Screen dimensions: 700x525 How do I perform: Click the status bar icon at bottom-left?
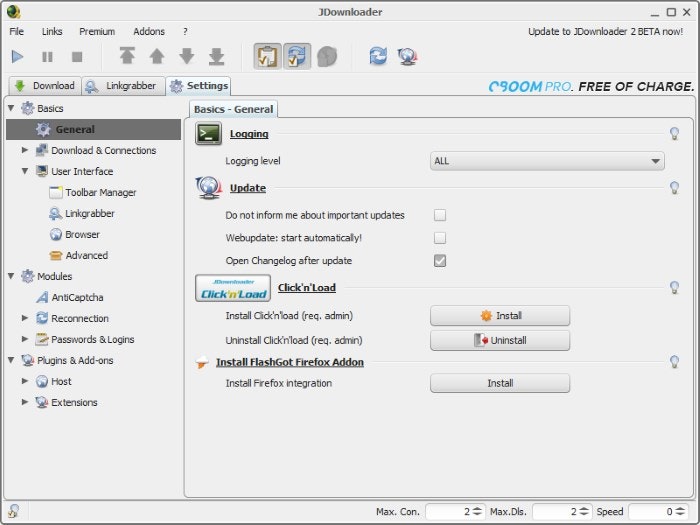pyautogui.click(x=13, y=511)
